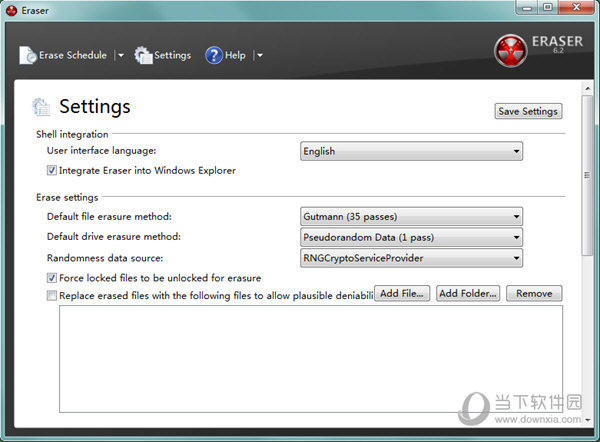Expand the Help dropdown arrow
Image resolution: width=600 pixels, height=442 pixels.
259,55
